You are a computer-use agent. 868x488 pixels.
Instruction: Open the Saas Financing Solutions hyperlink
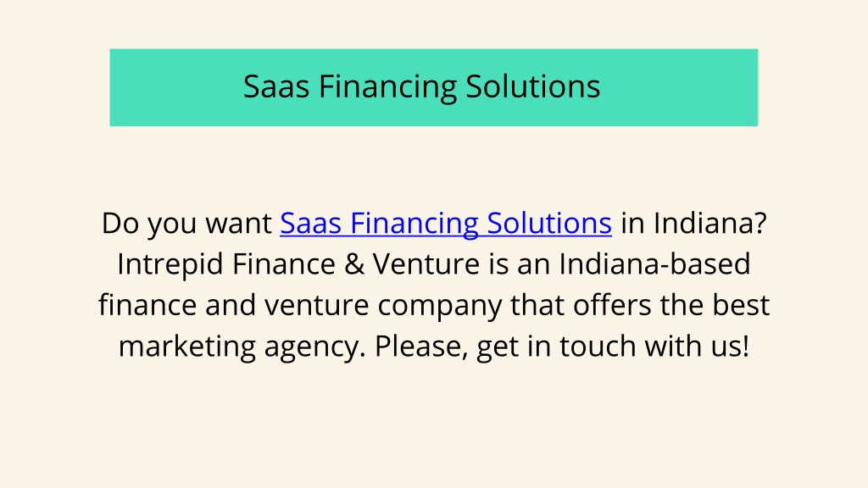pos(446,224)
